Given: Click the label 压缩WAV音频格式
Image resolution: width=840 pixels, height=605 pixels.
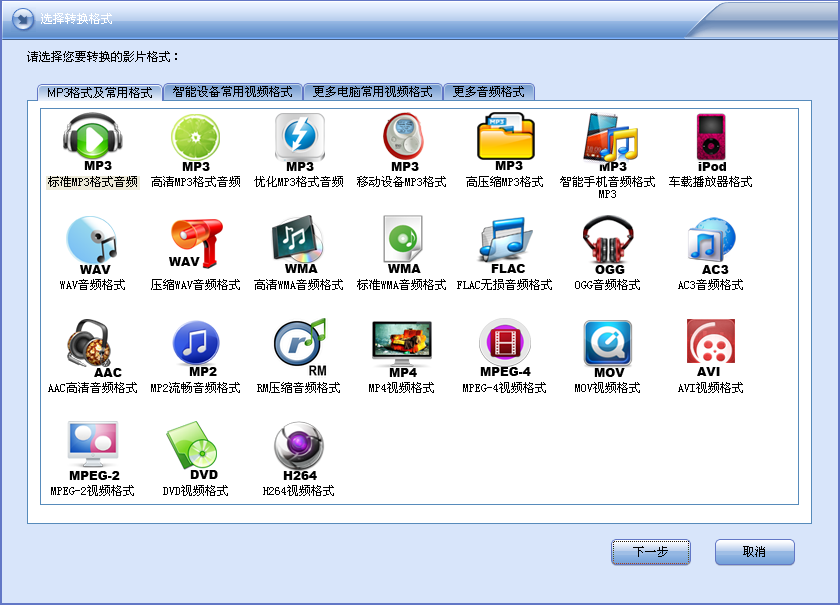Looking at the screenshot, I should point(196,285).
